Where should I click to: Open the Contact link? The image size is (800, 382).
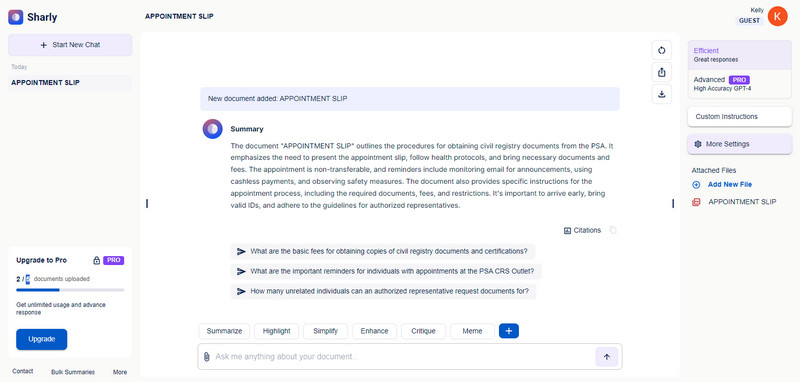pos(22,371)
